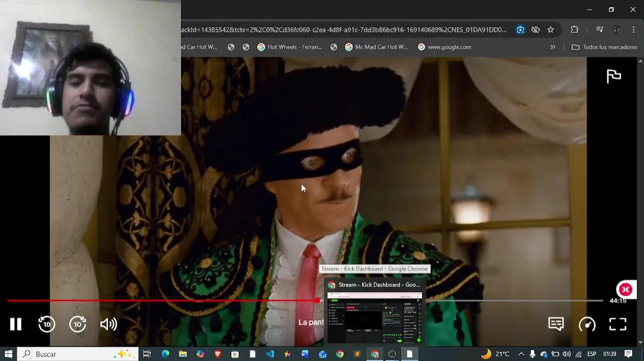This screenshot has height=361, width=644.
Task: Open the playback speed control
Action: tap(587, 324)
